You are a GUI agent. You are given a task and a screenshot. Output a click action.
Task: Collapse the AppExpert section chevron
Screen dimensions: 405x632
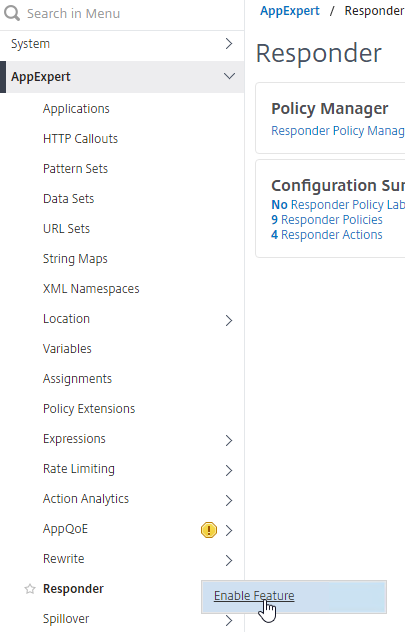click(229, 76)
